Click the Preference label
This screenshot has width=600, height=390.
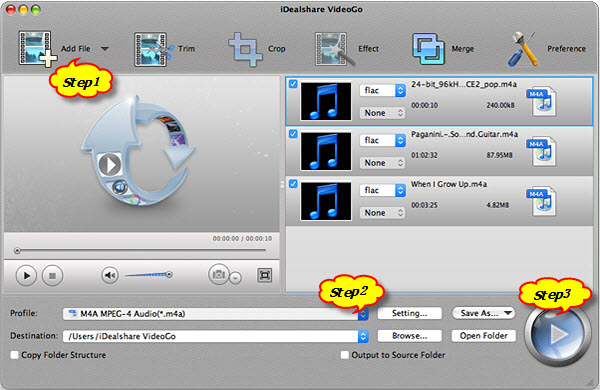point(566,49)
